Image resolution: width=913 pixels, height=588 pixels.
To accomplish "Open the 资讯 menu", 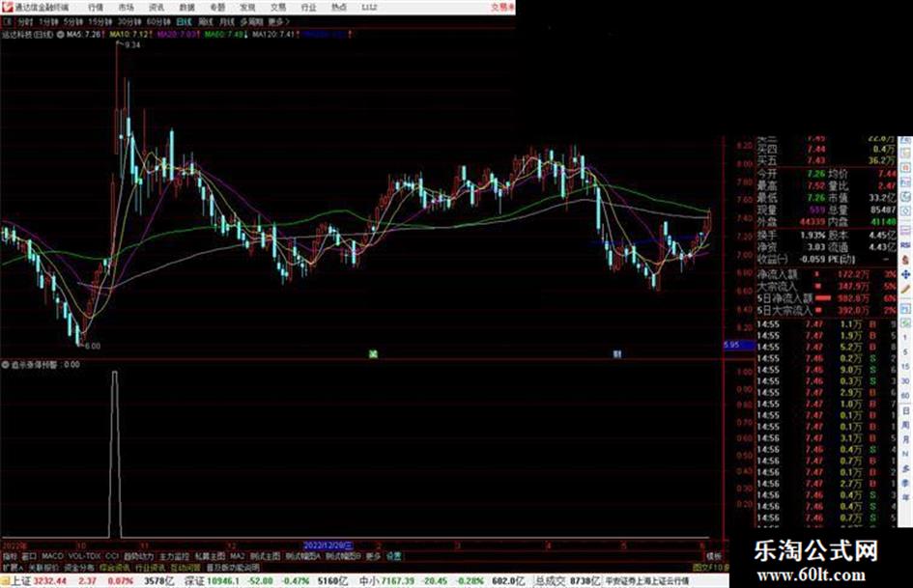I will tap(157, 8).
